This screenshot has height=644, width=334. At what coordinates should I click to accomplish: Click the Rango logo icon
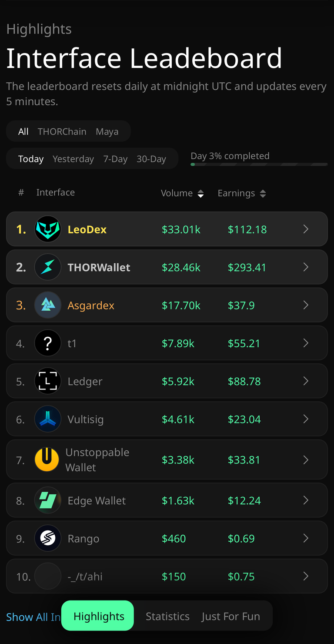[48, 538]
